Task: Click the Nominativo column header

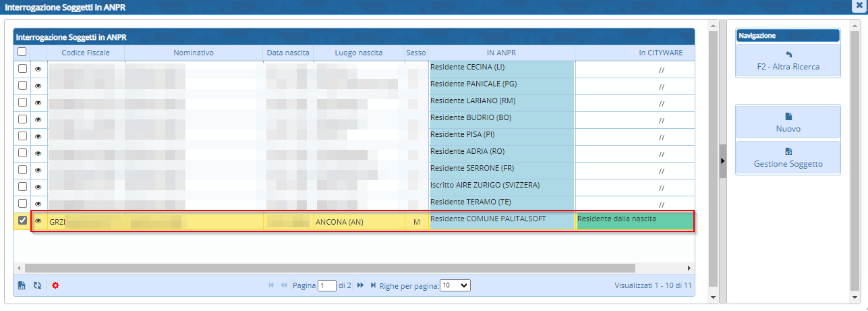Action: click(194, 53)
